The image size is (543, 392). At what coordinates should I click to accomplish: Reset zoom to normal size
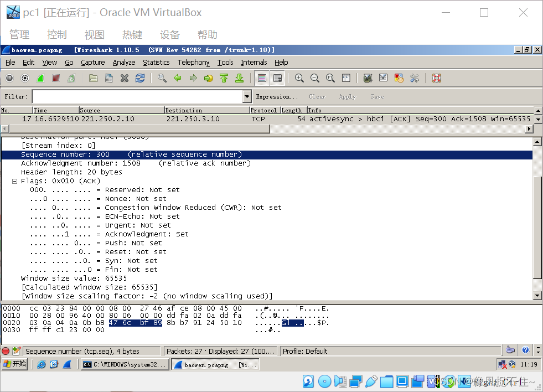coord(330,78)
